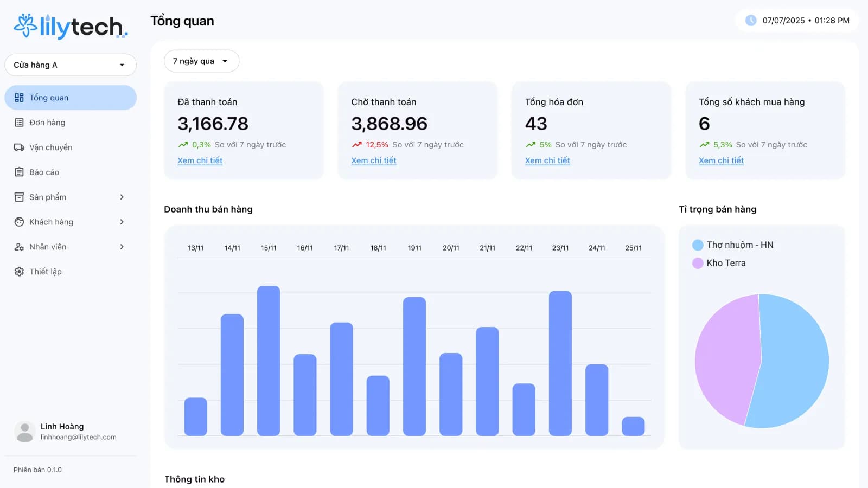Viewport: 868px width, 488px height.
Task: Click the 3,868.96 pending payment value
Action: (x=389, y=124)
